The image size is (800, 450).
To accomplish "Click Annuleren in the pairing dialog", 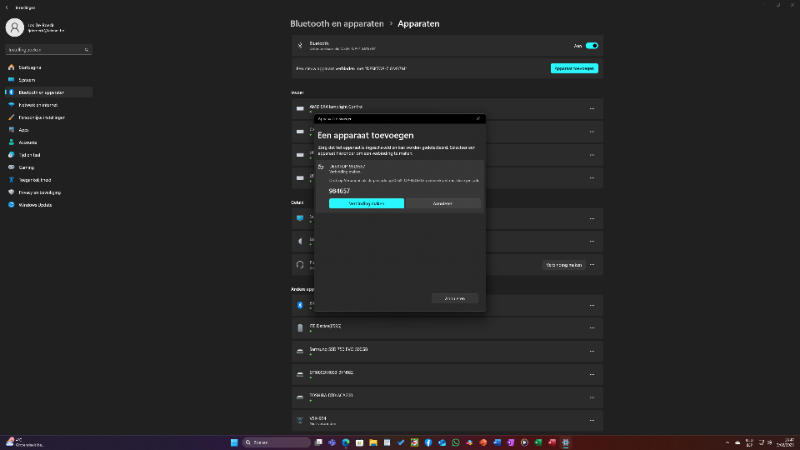I will (x=443, y=203).
